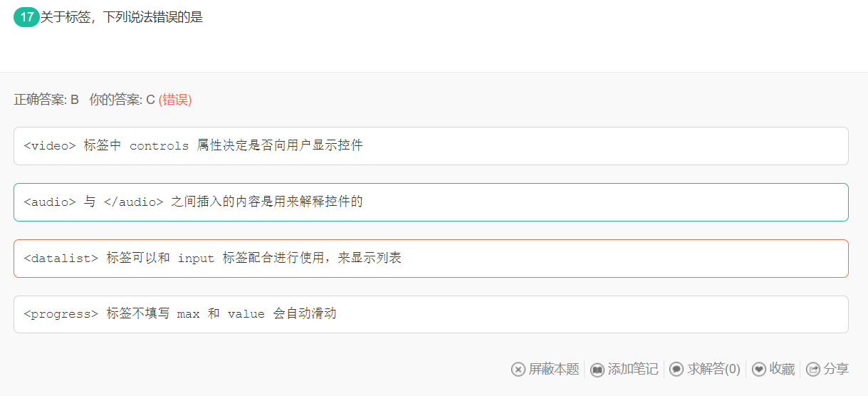Select the video controls answer option
Viewport: 868px width, 396px height.
coord(431,146)
